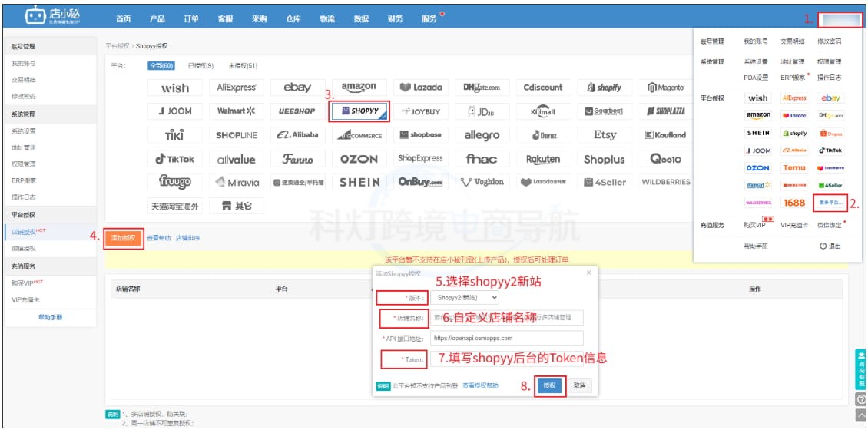This screenshot has width=868, height=433.
Task: Choose the TikTok platform tile
Action: tap(175, 159)
